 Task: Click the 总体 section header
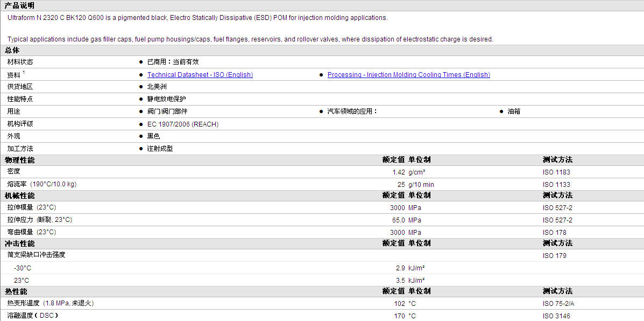coord(12,51)
